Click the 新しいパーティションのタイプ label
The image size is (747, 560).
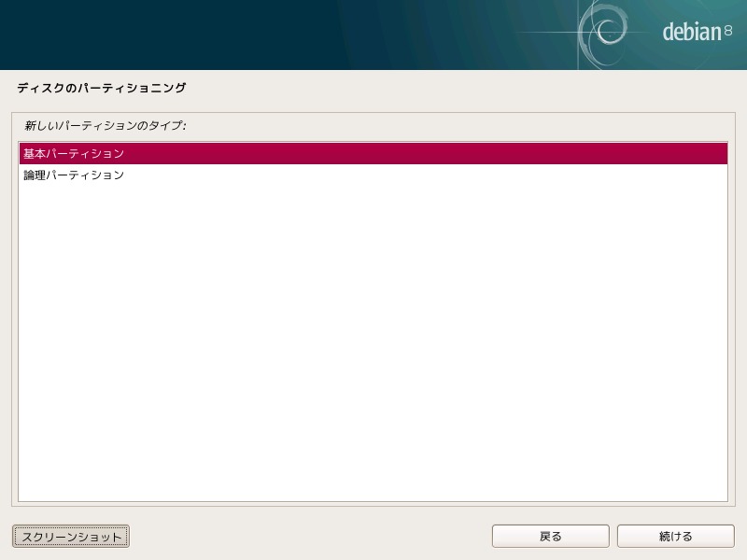[106, 126]
